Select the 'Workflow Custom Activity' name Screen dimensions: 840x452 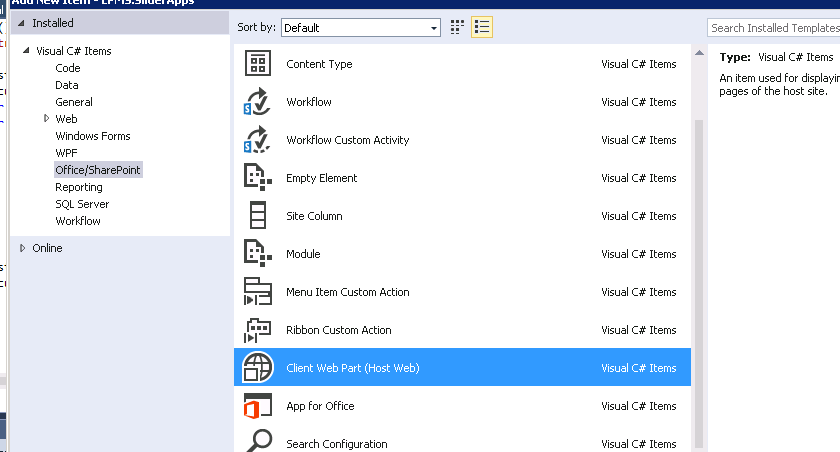348,140
